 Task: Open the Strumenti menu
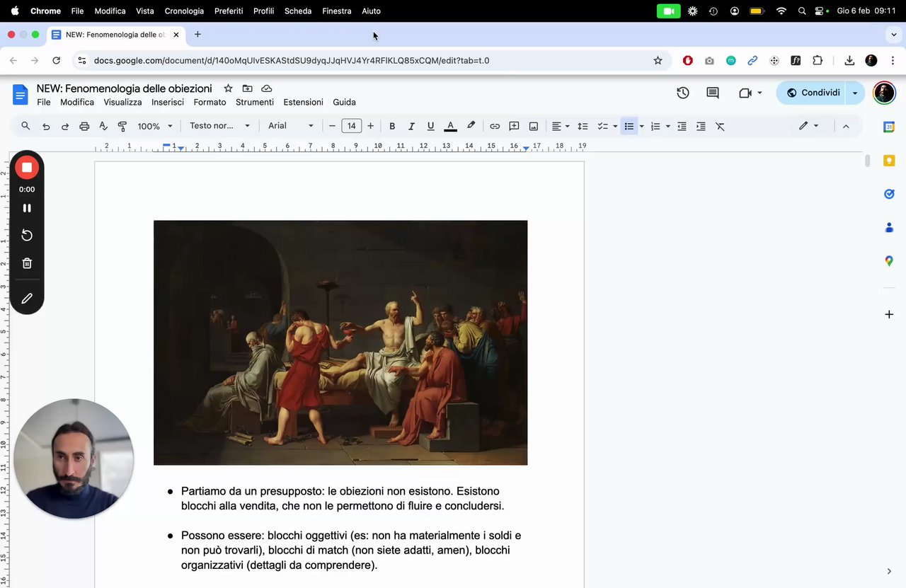pyautogui.click(x=255, y=102)
